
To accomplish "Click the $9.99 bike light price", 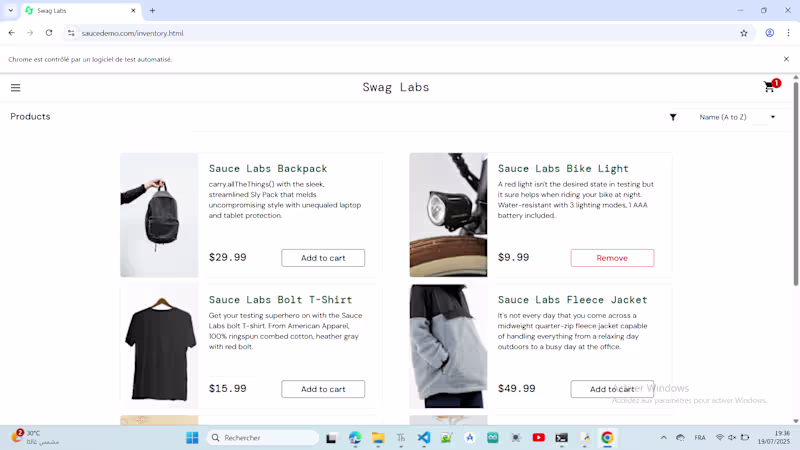I will (x=513, y=257).
